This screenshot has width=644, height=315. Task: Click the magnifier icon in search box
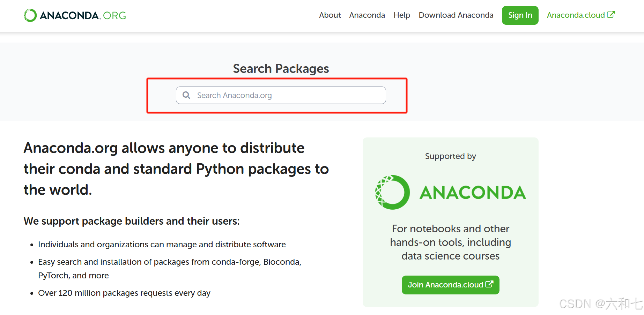coord(186,95)
